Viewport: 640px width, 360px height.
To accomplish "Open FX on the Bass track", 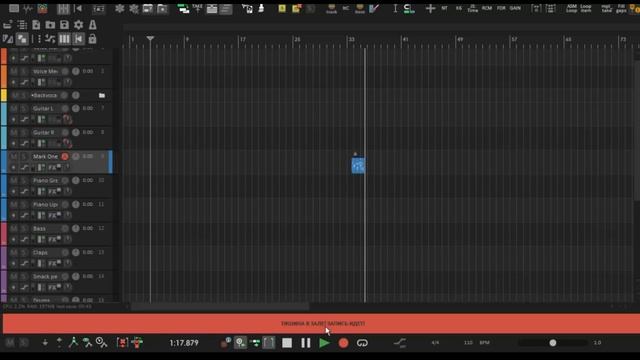I will (x=54, y=240).
